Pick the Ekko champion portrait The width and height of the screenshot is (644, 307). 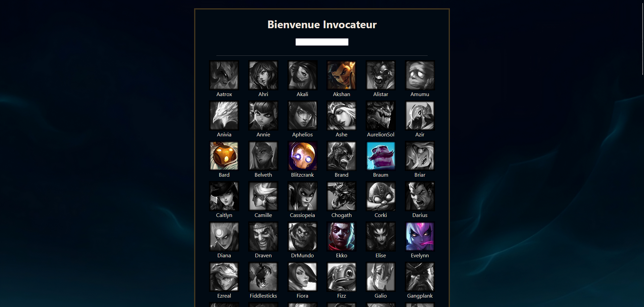(341, 236)
